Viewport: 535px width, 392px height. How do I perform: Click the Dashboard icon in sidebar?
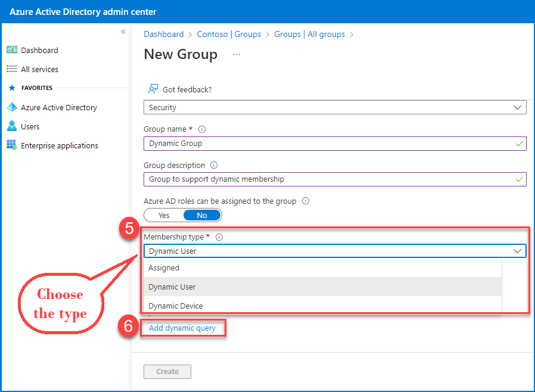click(11, 50)
